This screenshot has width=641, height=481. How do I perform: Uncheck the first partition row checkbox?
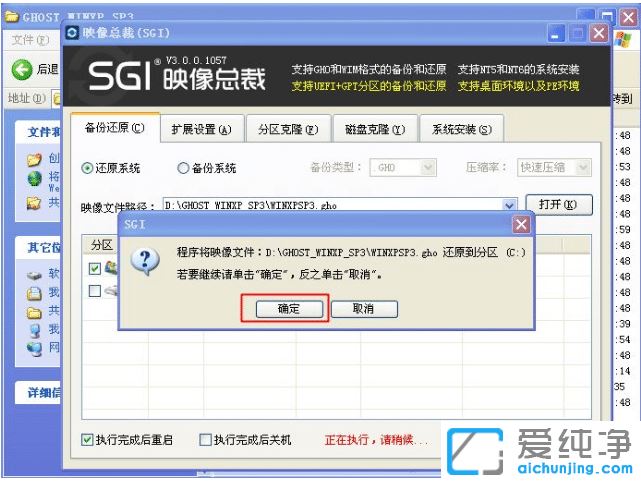(94, 268)
